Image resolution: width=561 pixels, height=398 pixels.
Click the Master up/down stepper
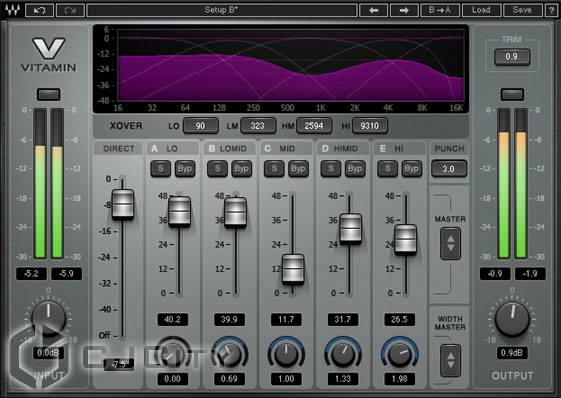pyautogui.click(x=450, y=243)
